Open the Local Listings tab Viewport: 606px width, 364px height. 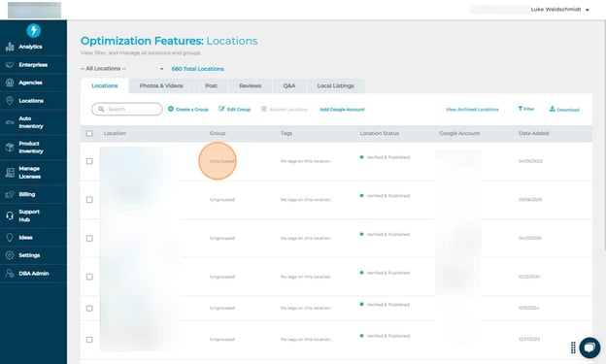tap(335, 85)
